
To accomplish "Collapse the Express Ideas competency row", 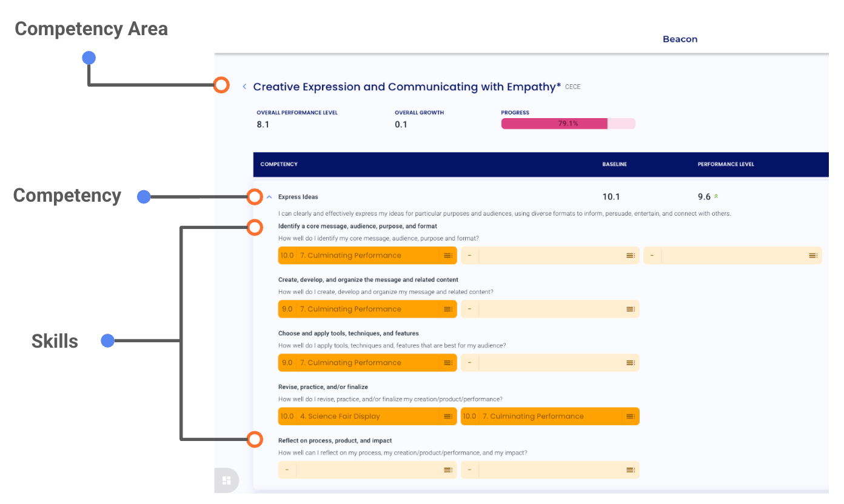I will 269,197.
